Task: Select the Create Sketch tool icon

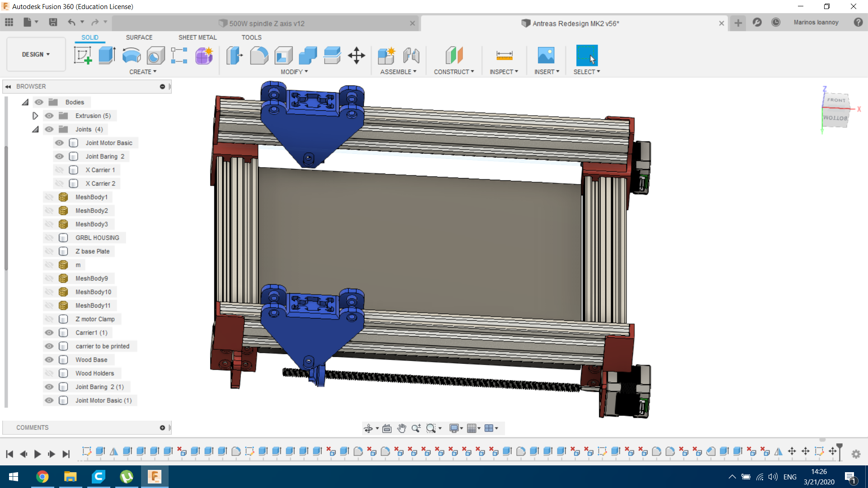Action: click(83, 56)
